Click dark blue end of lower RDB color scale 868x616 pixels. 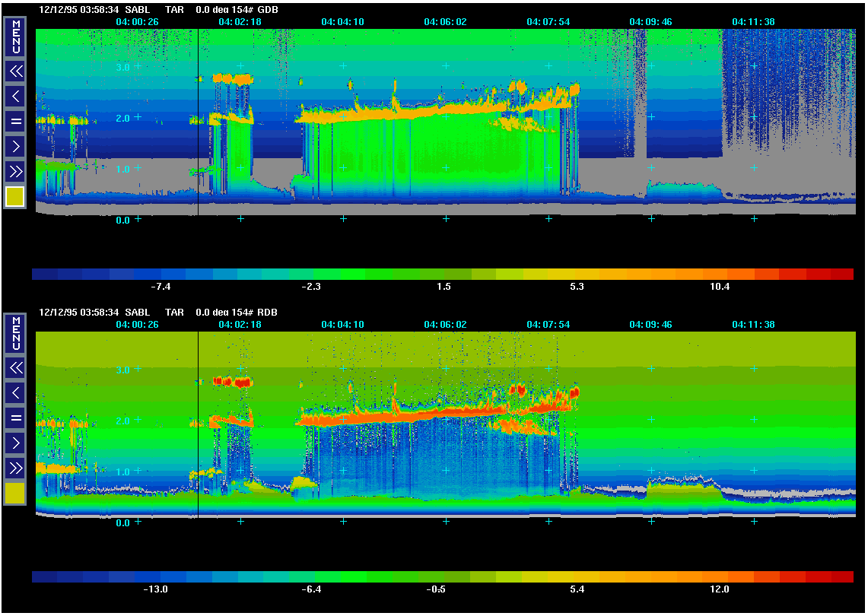[x=44, y=577]
